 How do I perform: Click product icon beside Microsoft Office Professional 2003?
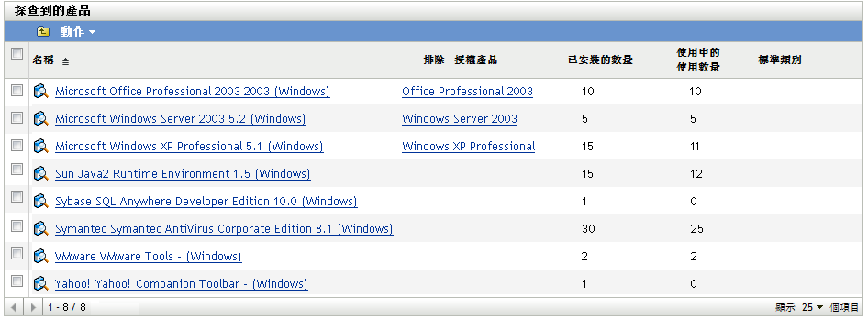(x=41, y=91)
